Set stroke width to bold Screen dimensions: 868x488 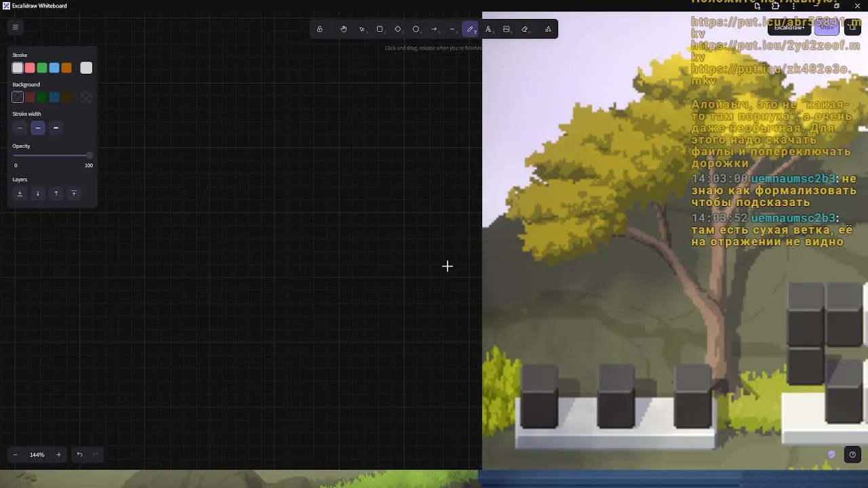tap(38, 128)
